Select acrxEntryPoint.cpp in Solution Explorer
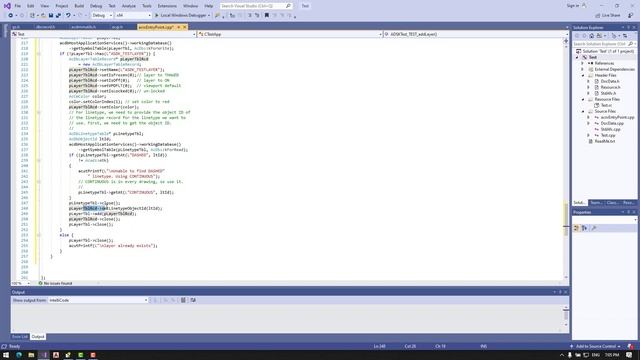The height and width of the screenshot is (360, 640). (618, 118)
